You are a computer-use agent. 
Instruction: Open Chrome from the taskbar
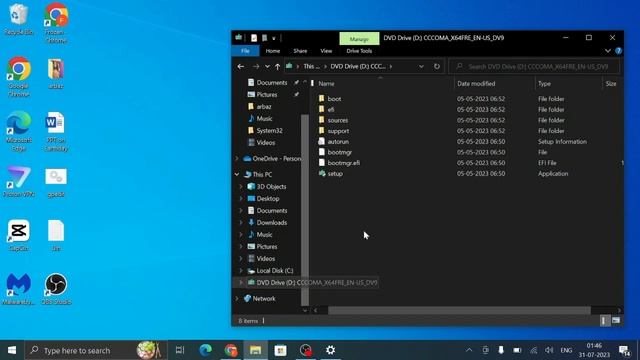[x=231, y=350]
